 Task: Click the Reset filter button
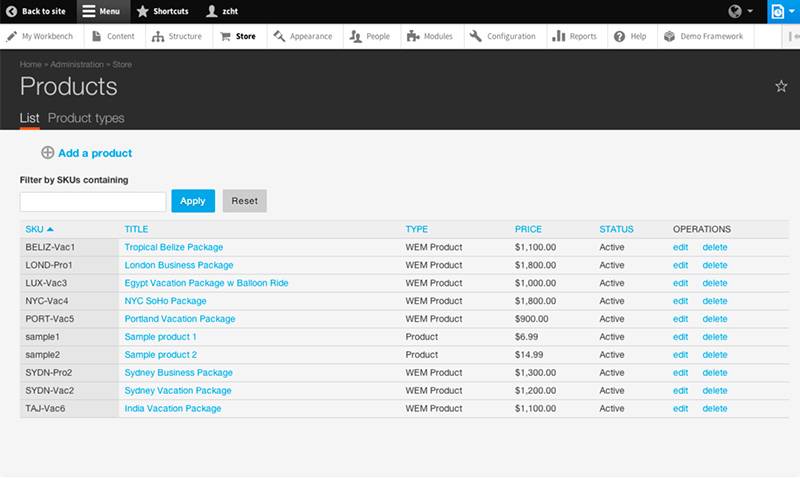[244, 201]
